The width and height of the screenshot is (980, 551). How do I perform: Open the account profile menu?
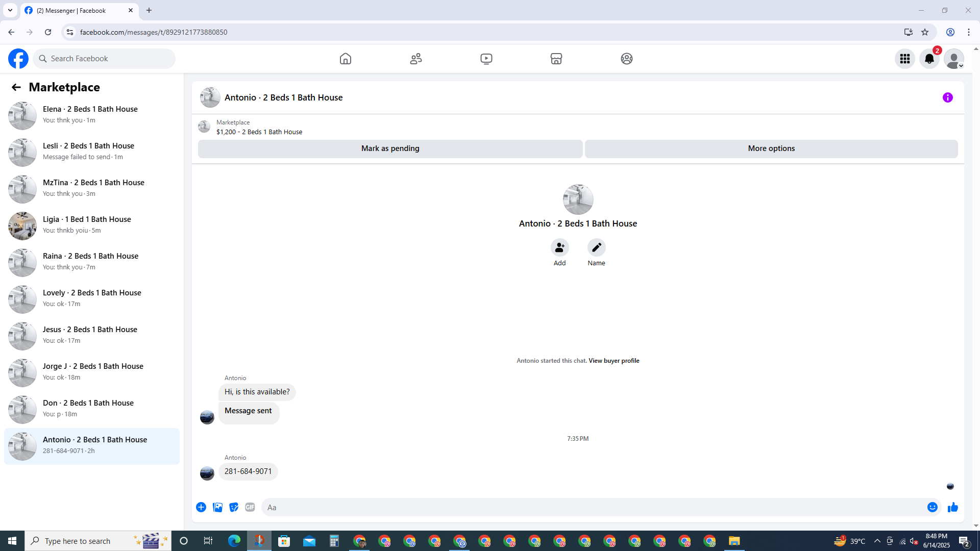click(x=954, y=59)
